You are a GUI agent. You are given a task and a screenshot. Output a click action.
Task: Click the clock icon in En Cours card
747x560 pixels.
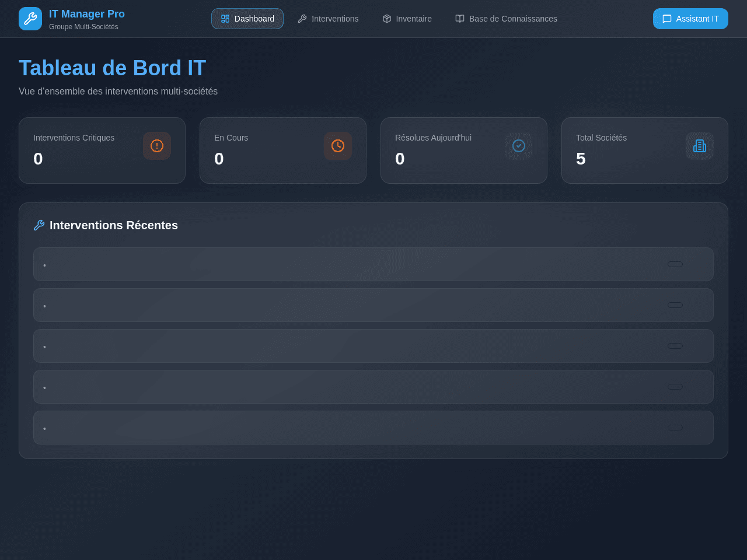338,146
